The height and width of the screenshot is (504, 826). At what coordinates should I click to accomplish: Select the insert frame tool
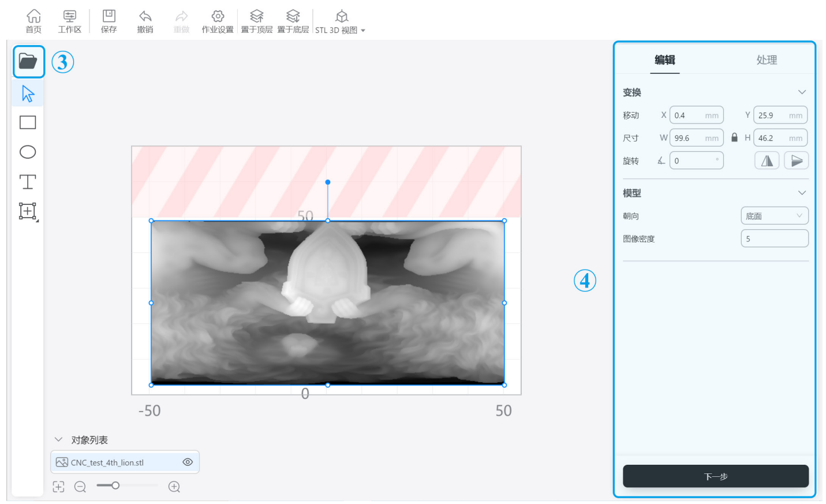(x=28, y=211)
